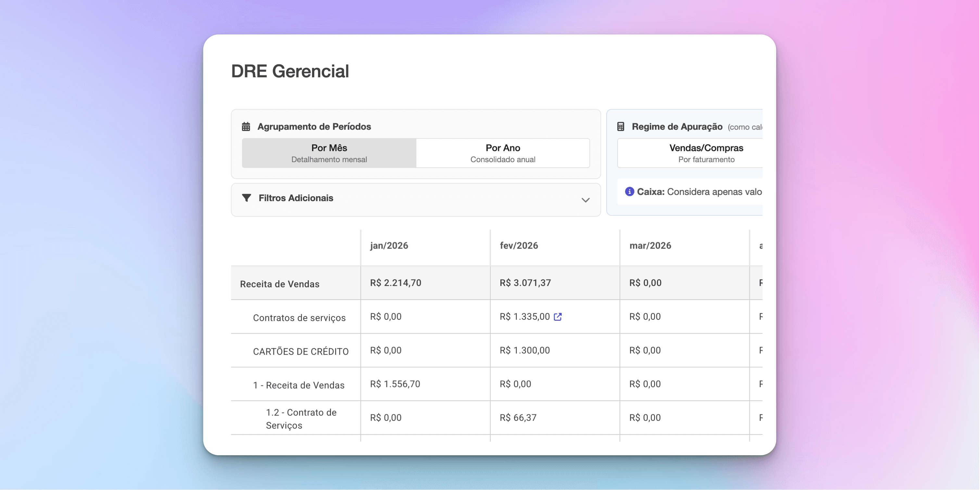Switch to Por Ano consolidated view

coord(503,153)
